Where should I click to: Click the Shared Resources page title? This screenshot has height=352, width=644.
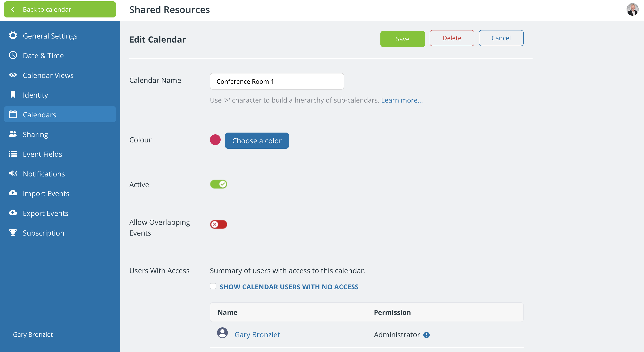pos(169,9)
